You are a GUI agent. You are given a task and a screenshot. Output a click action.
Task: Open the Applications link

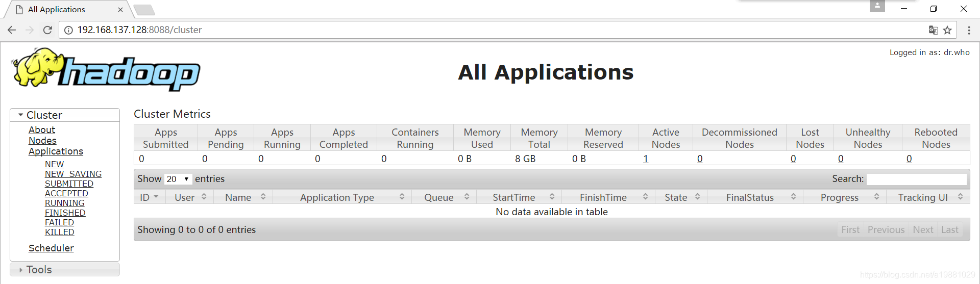pos(56,151)
